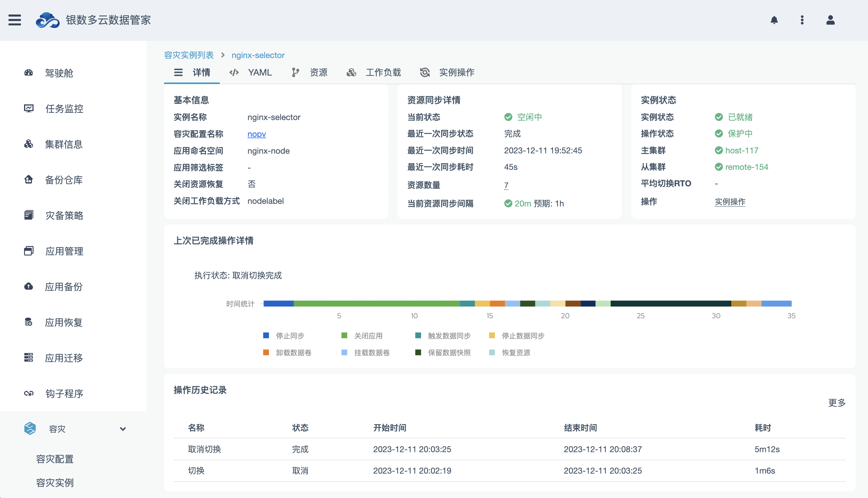
Task: Toggle 关闭应用 green legend swatch
Action: tap(344, 335)
